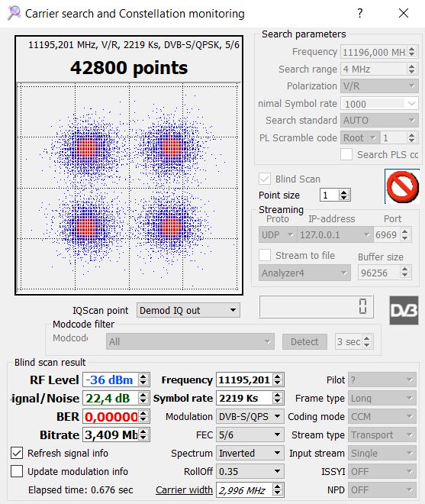425x504 pixels.
Task: Adjust the PL Scramble code number stepper
Action: [x=412, y=138]
